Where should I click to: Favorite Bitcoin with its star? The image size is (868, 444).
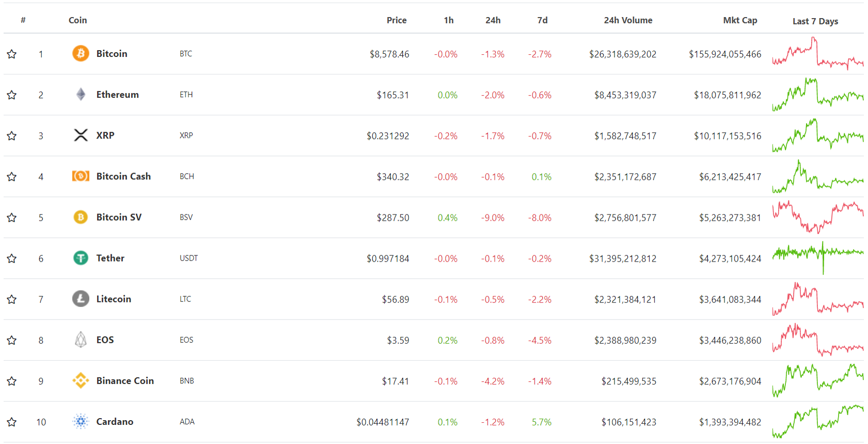[12, 54]
